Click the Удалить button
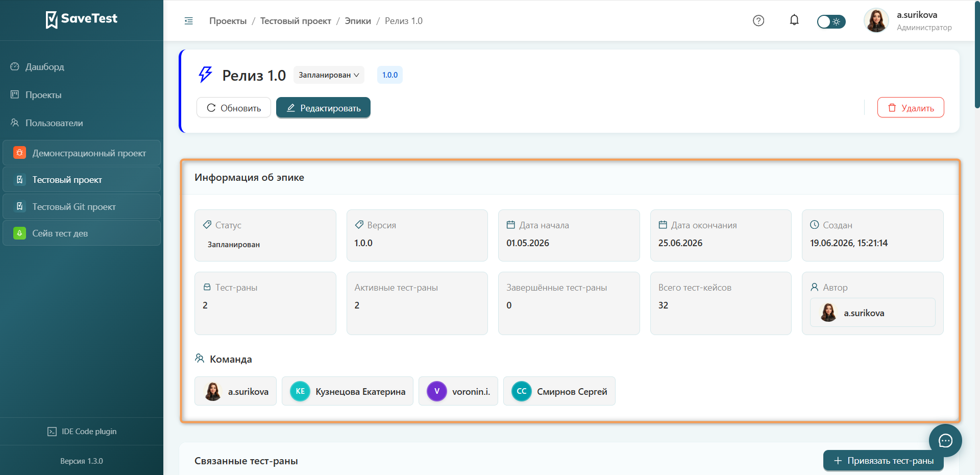This screenshot has width=980, height=475. [911, 108]
